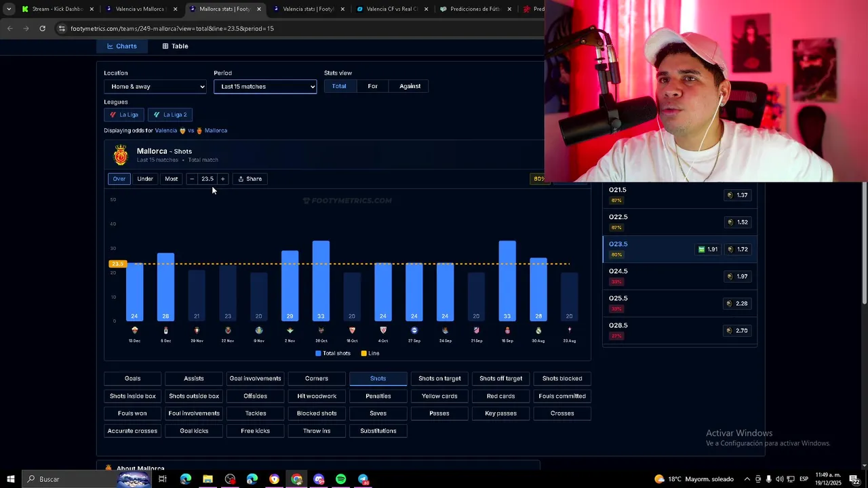Open the Windows Start menu
The width and height of the screenshot is (868, 488).
[11, 479]
